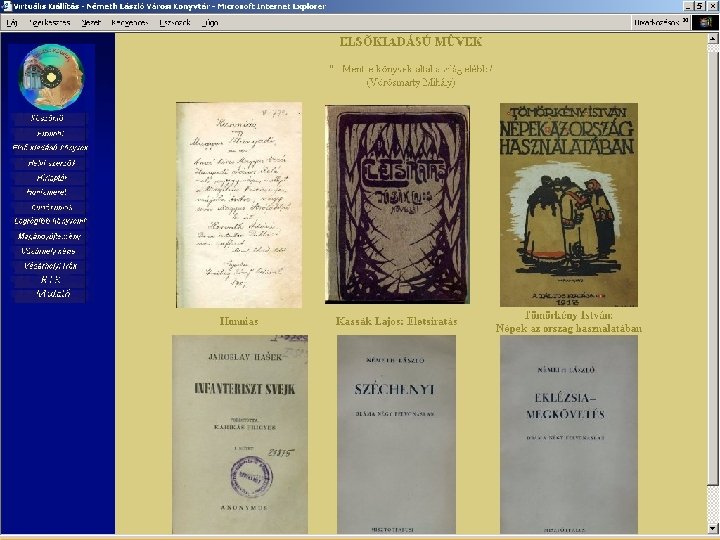This screenshot has height=540, width=720.
Task: Open the Legrégibb könyveink sidebar link
Action: [50, 221]
